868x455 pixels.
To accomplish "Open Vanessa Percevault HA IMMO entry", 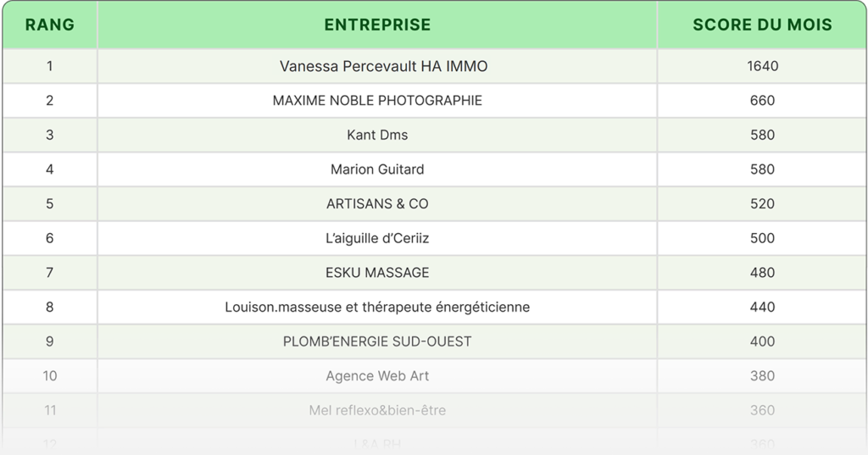I will coord(383,66).
